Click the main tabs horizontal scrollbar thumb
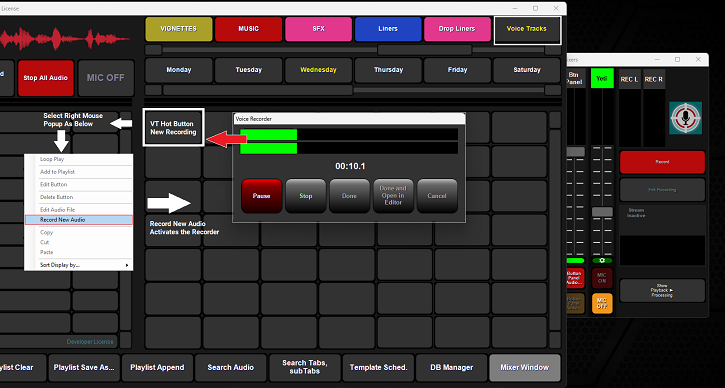725x388 pixels. point(424,50)
